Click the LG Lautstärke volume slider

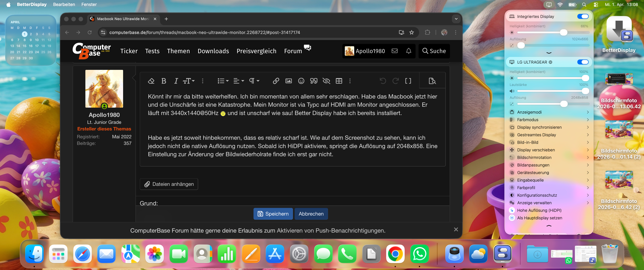click(x=552, y=91)
